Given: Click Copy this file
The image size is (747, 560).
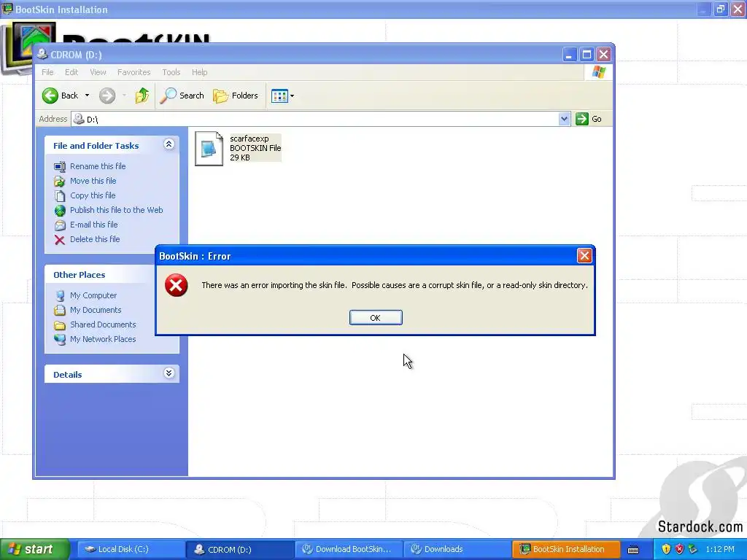Looking at the screenshot, I should pos(93,195).
